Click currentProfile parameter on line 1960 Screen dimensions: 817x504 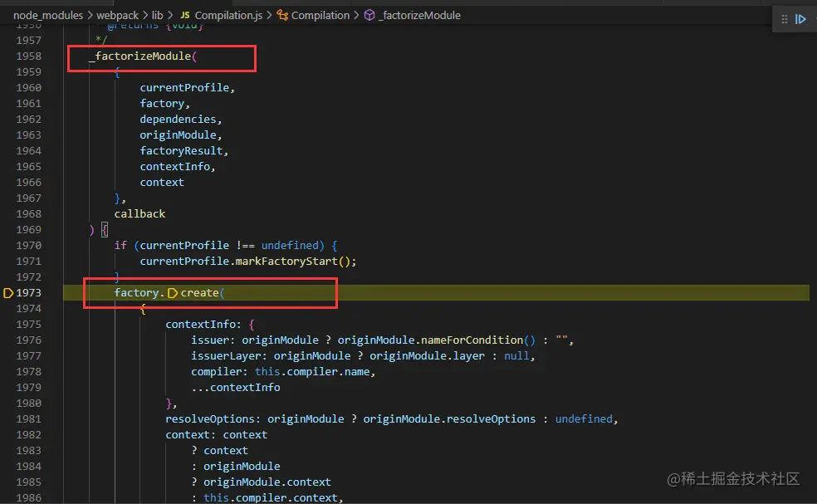[x=184, y=87]
